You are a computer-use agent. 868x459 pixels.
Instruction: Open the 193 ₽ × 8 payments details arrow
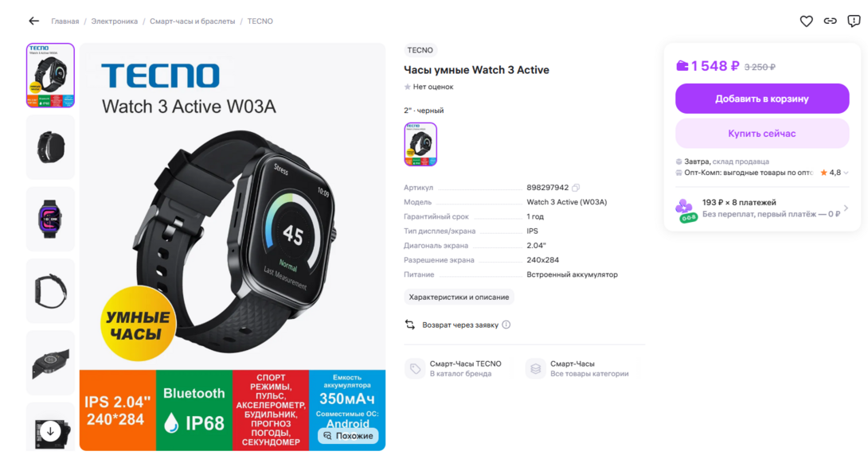pyautogui.click(x=845, y=208)
